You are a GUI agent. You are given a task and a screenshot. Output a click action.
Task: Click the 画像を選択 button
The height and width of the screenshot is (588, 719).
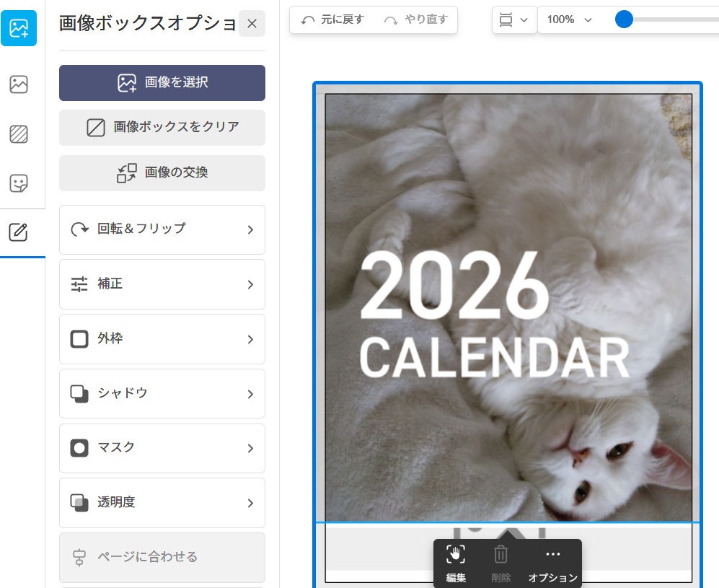click(162, 83)
